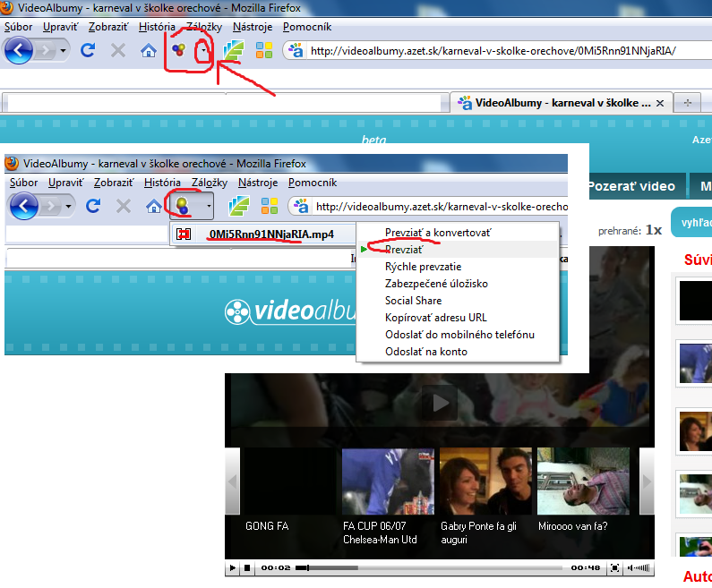This screenshot has height=588, width=712.
Task: Choose Social Share
Action: (x=458, y=301)
